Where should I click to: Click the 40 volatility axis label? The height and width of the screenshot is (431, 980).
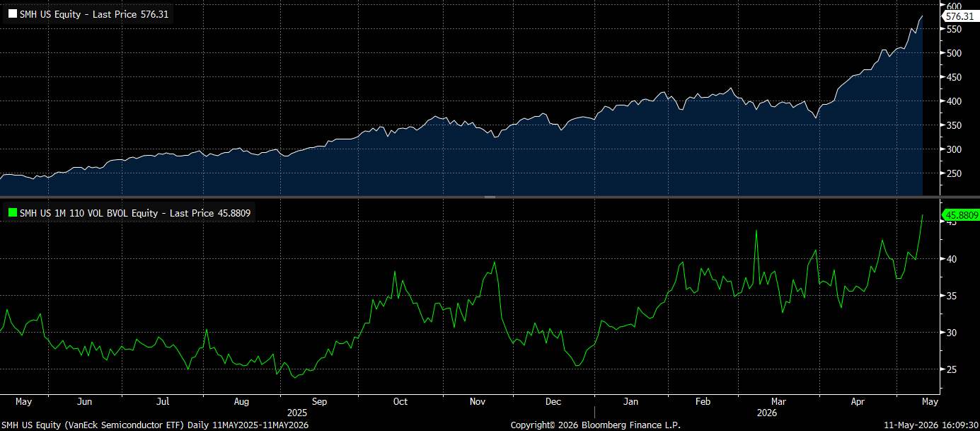coord(952,259)
